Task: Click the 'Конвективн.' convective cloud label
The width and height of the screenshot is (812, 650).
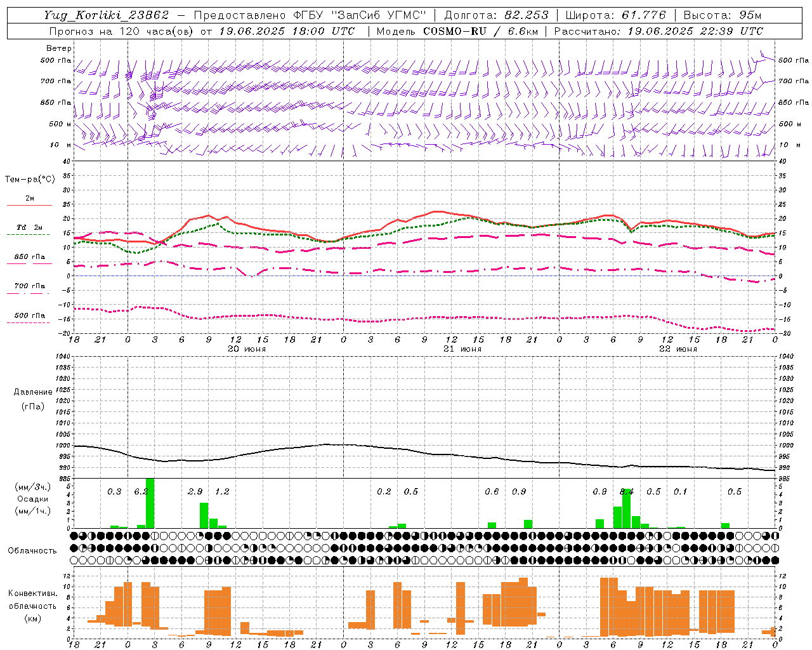Action: pyautogui.click(x=32, y=594)
